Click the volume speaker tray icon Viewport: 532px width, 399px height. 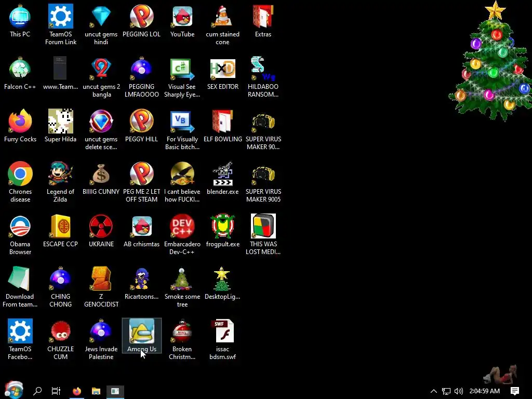point(459,391)
